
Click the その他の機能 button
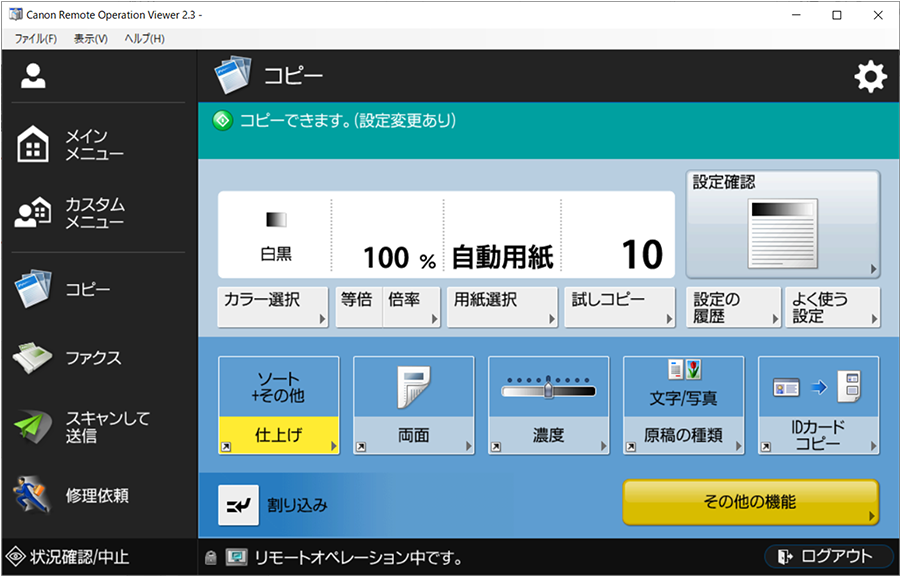[x=750, y=502]
